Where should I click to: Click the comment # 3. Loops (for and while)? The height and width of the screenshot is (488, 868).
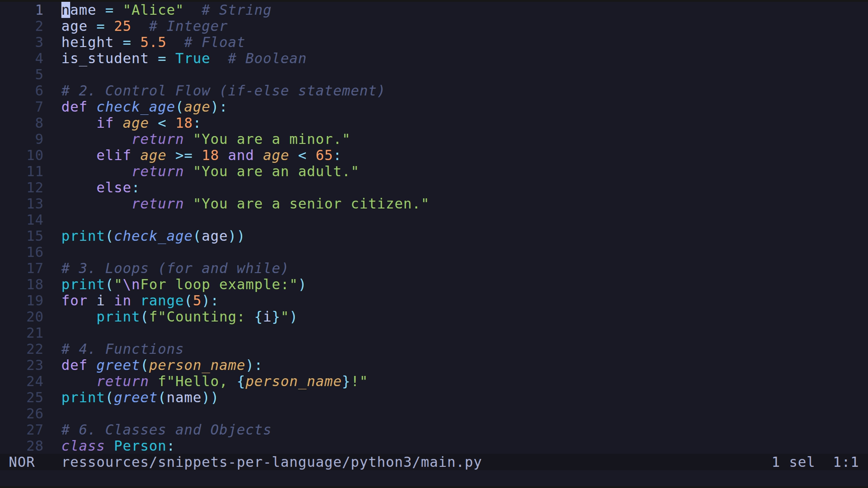(x=174, y=268)
